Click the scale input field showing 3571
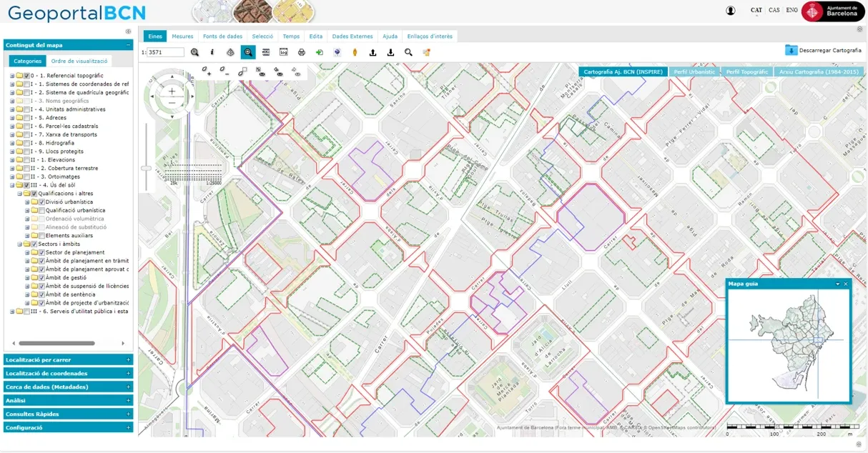This screenshot has height=453, width=868. (165, 52)
